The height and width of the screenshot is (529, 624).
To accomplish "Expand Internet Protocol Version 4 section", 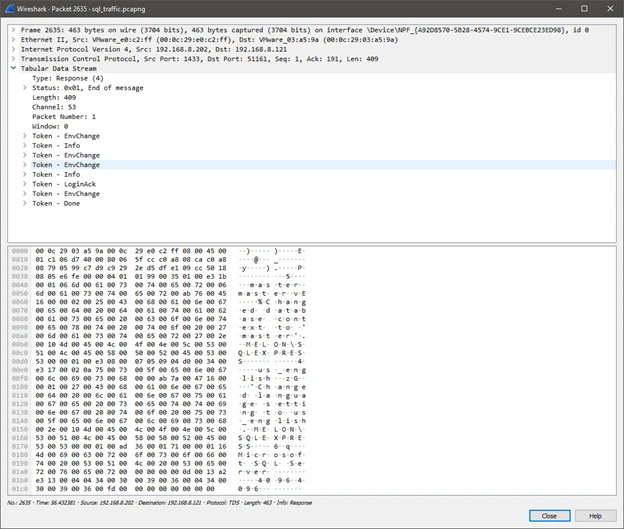I will click(x=13, y=49).
